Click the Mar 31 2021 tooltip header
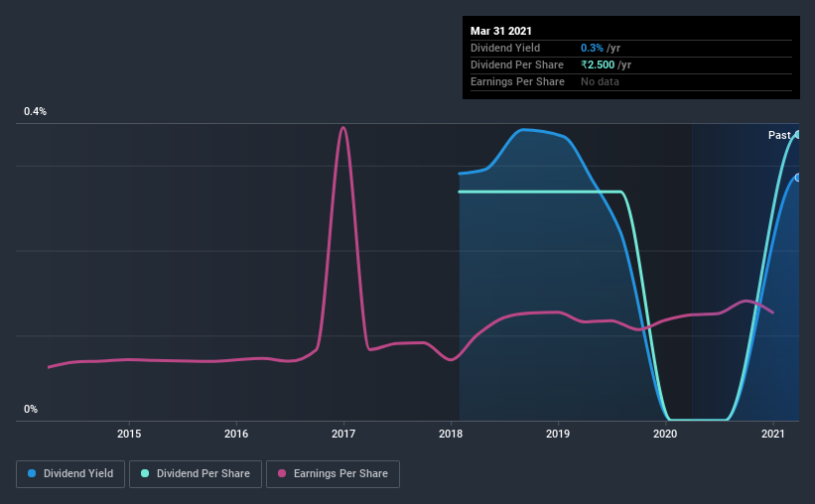 point(501,31)
